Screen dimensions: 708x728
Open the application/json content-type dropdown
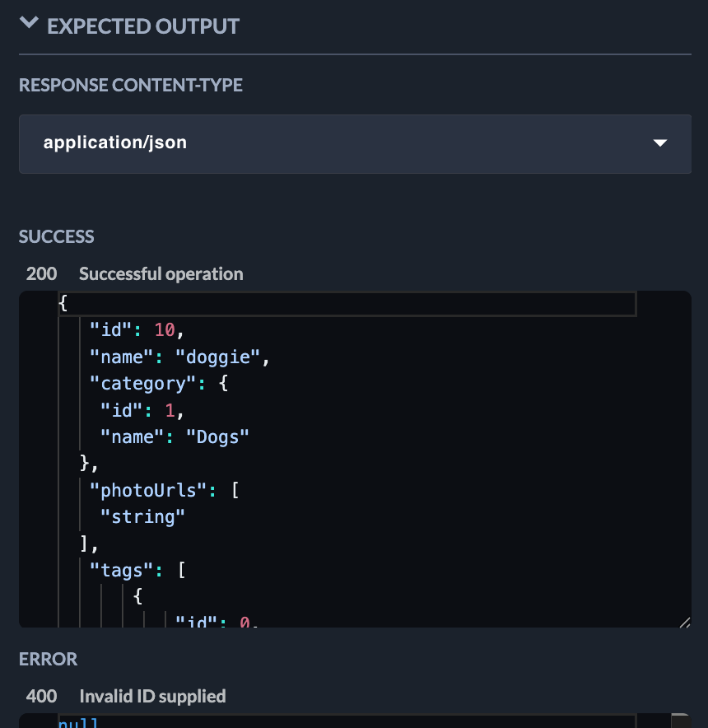pos(354,143)
